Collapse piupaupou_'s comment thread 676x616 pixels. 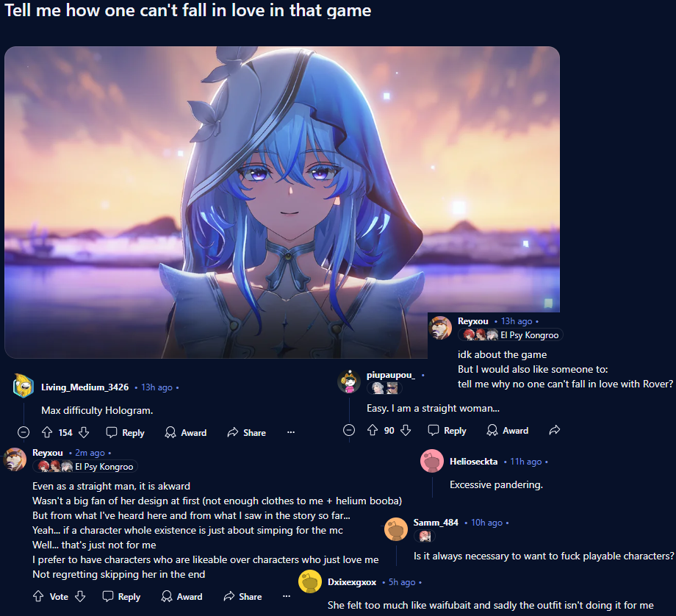point(349,430)
